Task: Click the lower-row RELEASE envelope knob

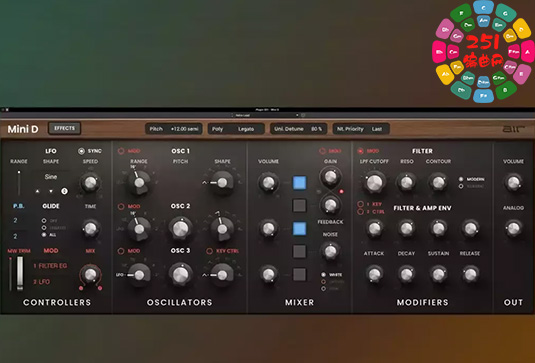Action: tap(470, 274)
